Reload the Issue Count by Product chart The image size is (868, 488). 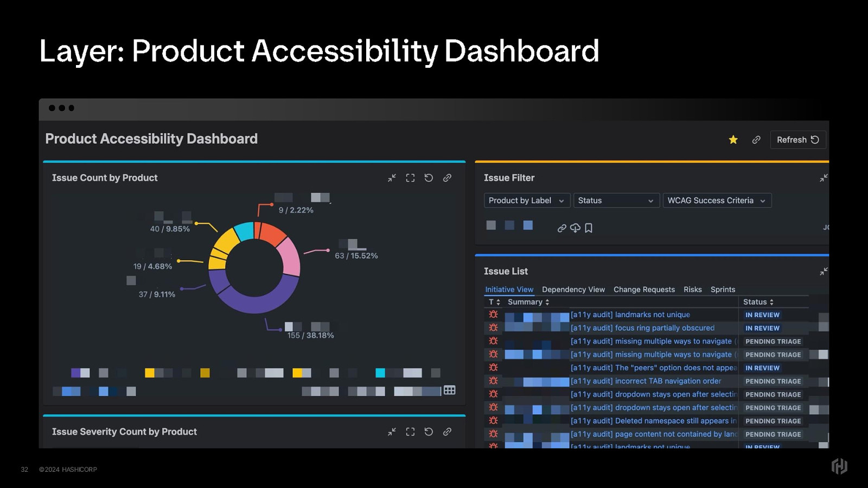pos(429,178)
